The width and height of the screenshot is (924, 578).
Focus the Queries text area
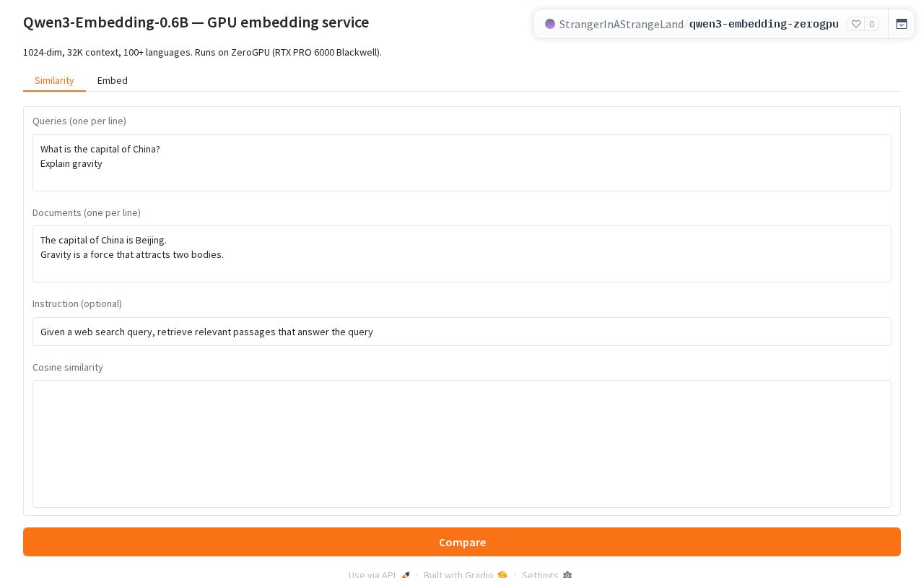coord(462,163)
